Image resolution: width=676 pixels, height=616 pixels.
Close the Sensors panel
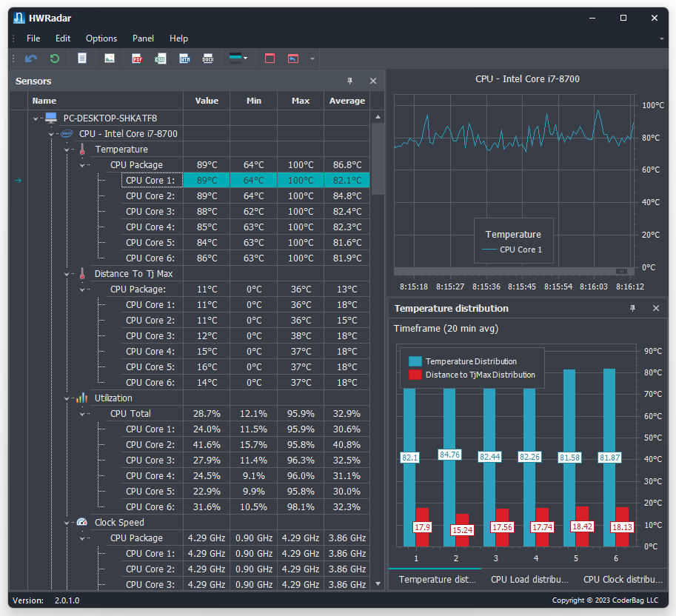(373, 81)
